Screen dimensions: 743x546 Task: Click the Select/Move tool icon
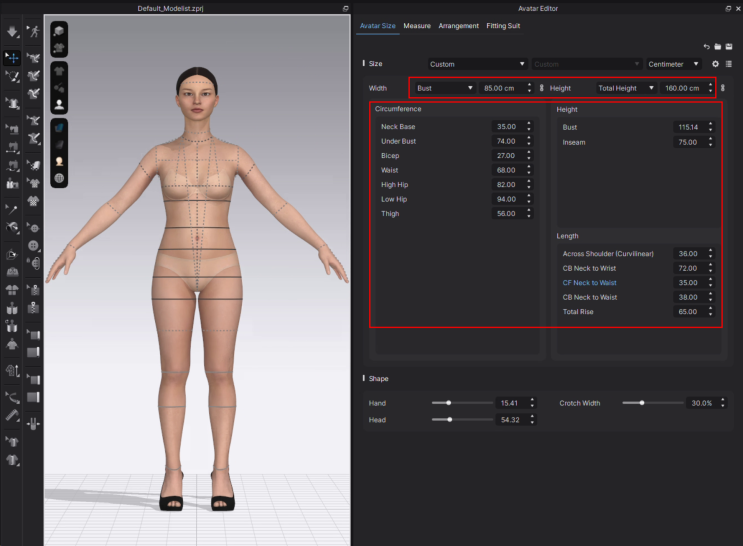pos(12,58)
